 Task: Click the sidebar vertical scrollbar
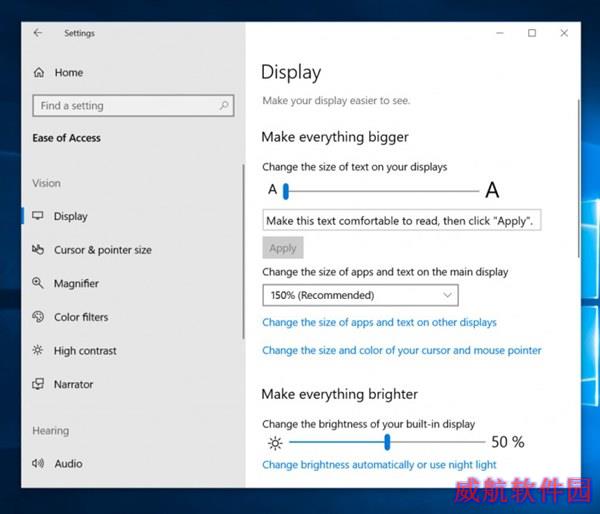[x=243, y=251]
